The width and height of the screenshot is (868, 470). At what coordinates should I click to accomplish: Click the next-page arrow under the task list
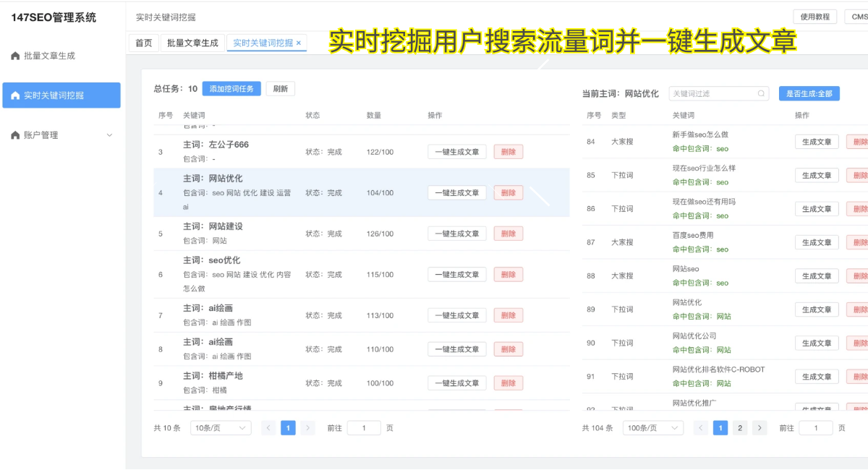tap(307, 427)
